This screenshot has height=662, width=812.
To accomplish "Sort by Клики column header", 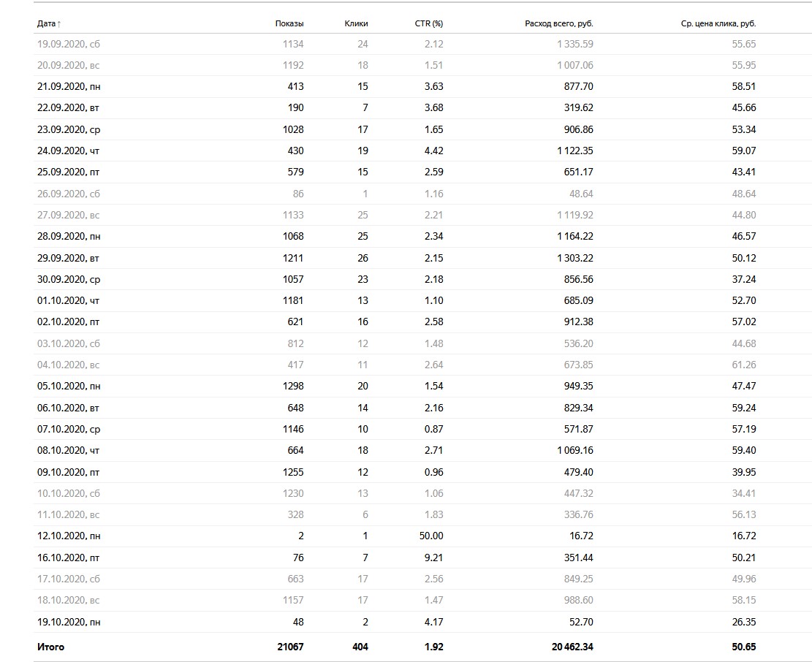I will click(x=356, y=24).
